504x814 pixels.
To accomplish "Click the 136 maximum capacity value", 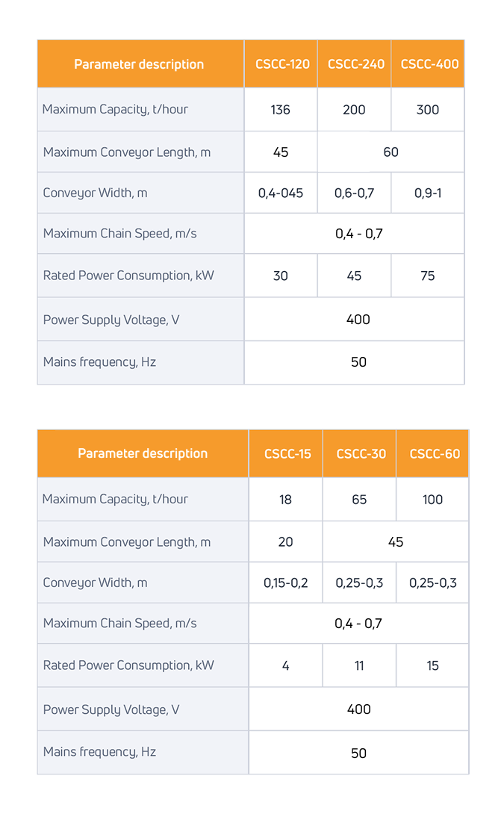I will tap(281, 110).
